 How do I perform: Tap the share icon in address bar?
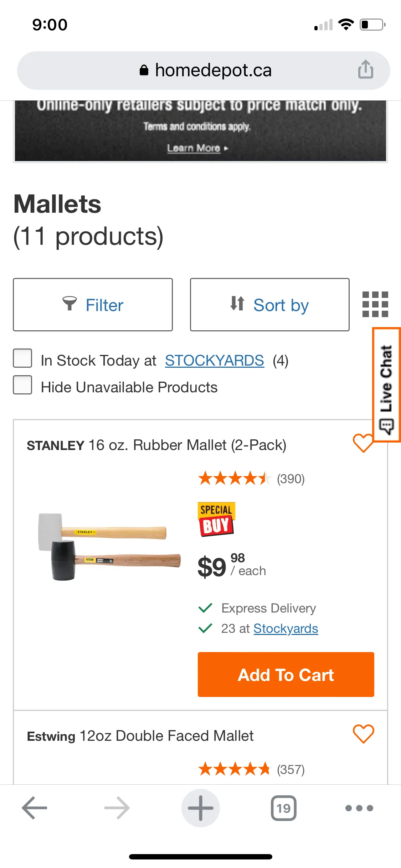365,69
